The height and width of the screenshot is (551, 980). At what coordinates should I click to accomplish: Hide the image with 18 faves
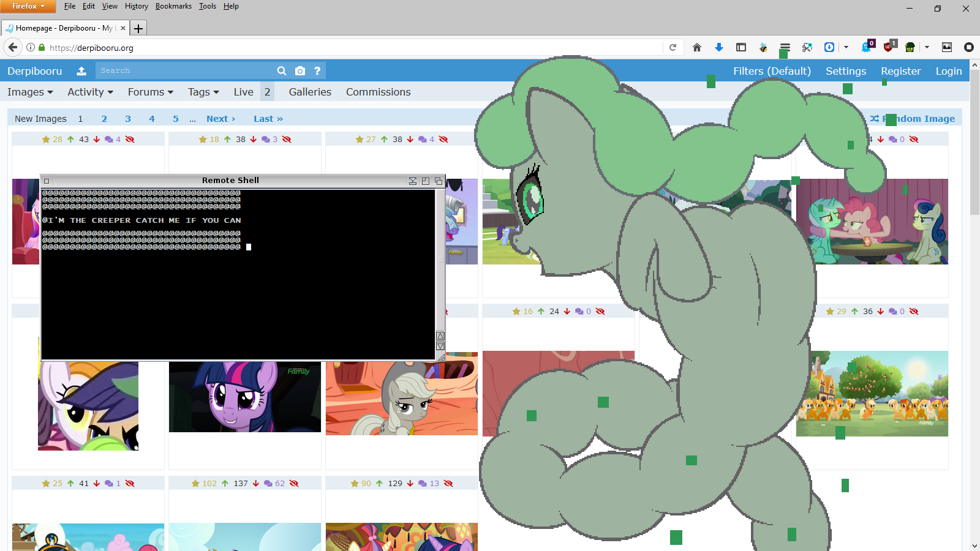coord(287,140)
